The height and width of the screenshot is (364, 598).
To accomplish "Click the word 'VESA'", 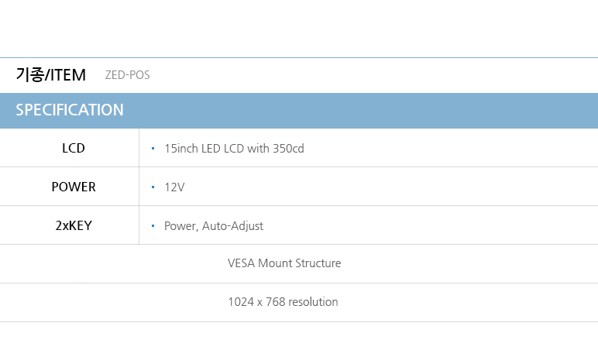I will click(241, 263).
